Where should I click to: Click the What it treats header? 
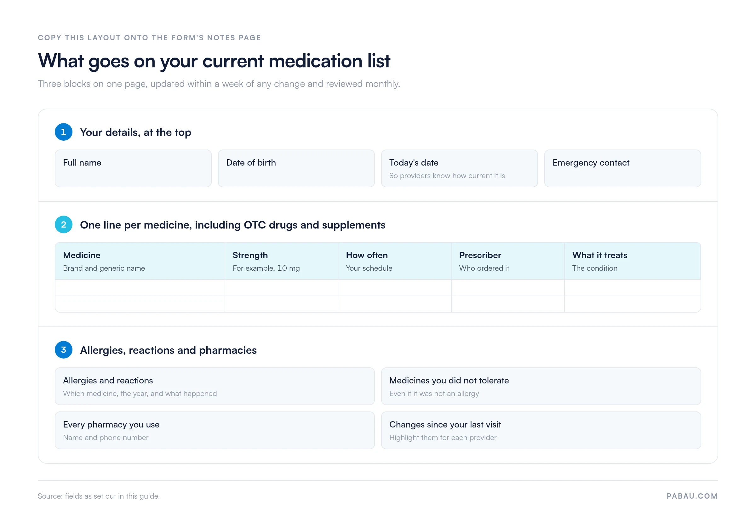pos(633,261)
